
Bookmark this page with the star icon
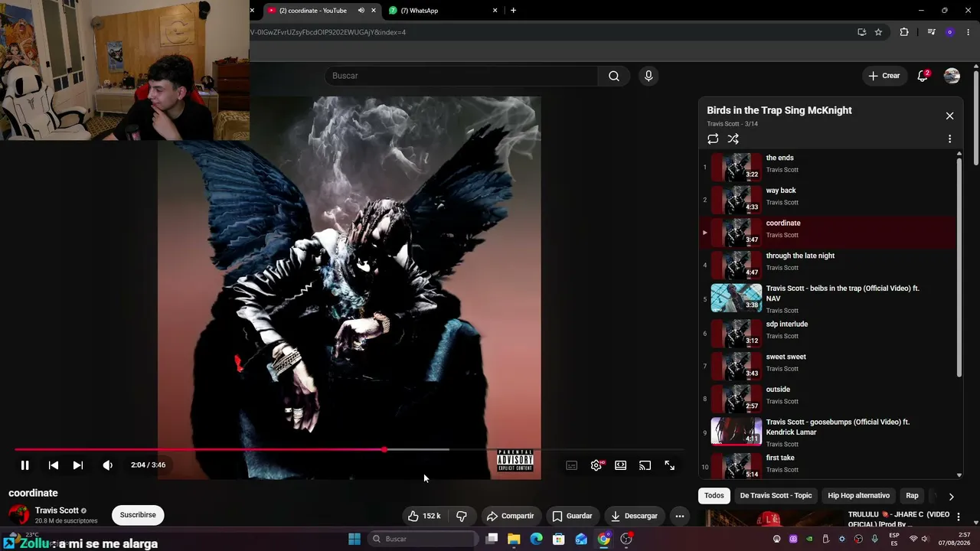[878, 32]
